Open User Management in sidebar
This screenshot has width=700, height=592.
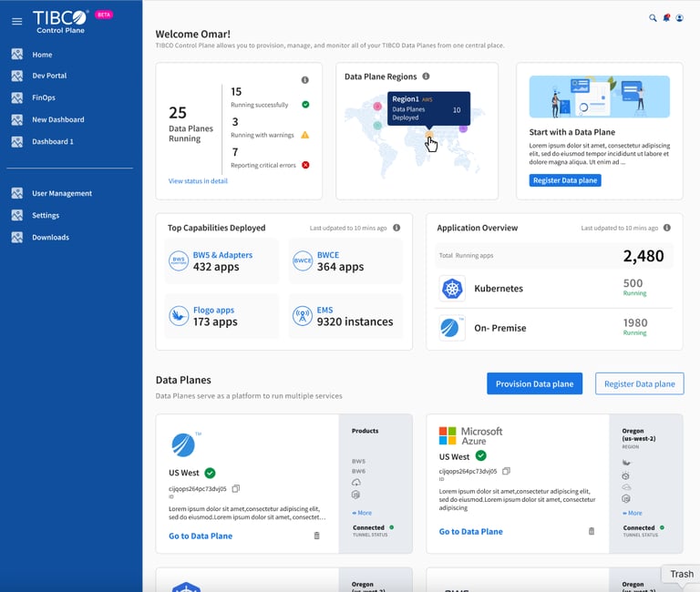(62, 193)
